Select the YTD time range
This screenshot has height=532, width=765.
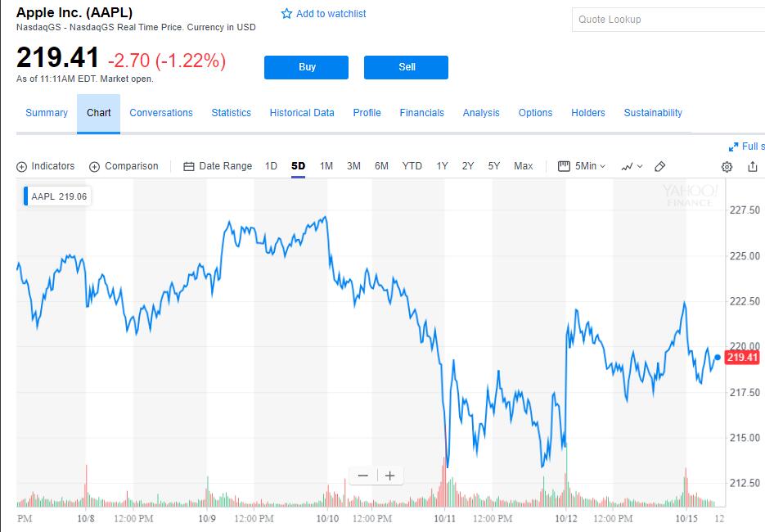click(412, 166)
